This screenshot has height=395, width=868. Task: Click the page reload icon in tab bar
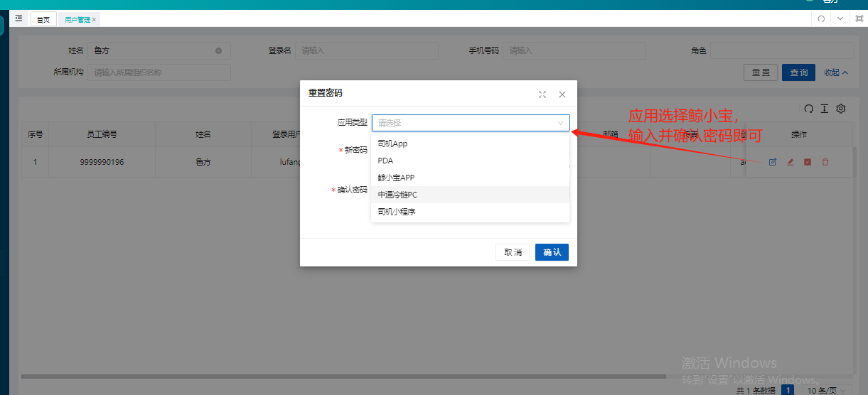click(821, 19)
